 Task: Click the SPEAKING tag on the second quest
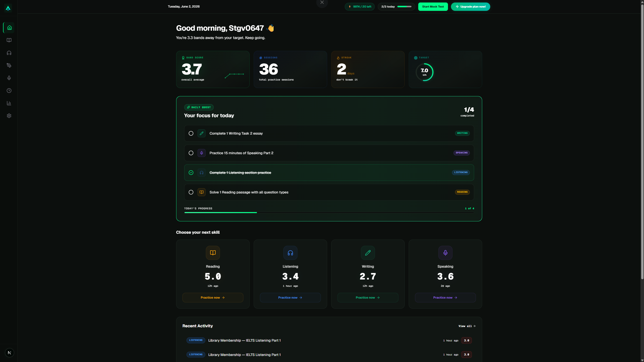[462, 153]
